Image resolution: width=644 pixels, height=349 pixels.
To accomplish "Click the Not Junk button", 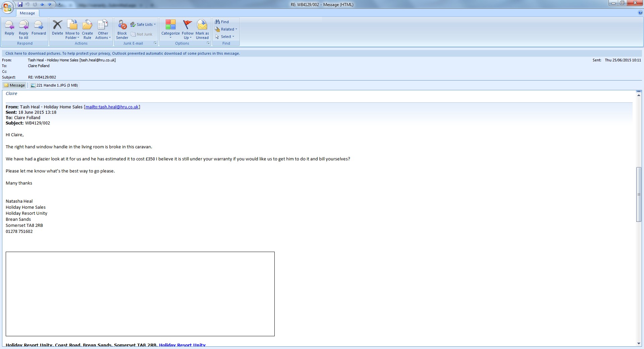I will pyautogui.click(x=142, y=34).
